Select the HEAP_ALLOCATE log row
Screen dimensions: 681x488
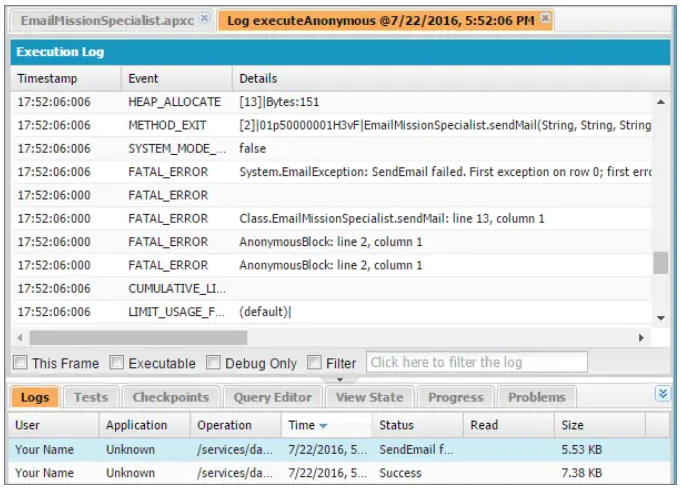[x=331, y=102]
